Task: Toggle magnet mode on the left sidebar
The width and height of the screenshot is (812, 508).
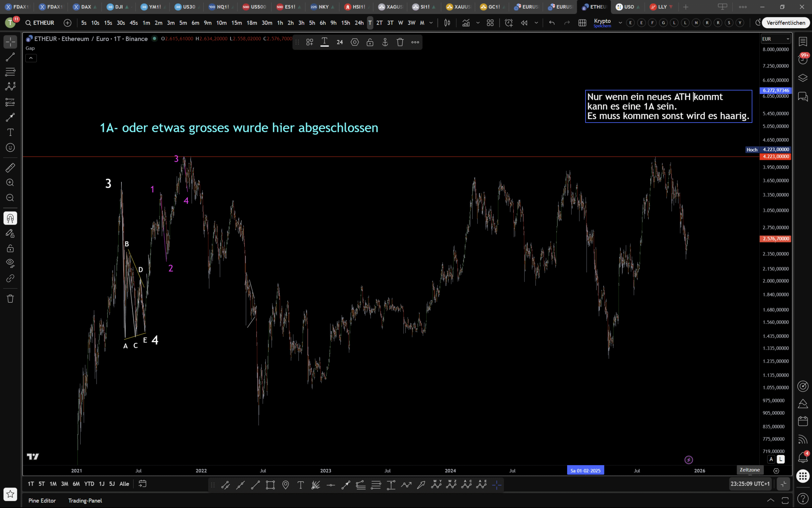Action: pyautogui.click(x=10, y=218)
